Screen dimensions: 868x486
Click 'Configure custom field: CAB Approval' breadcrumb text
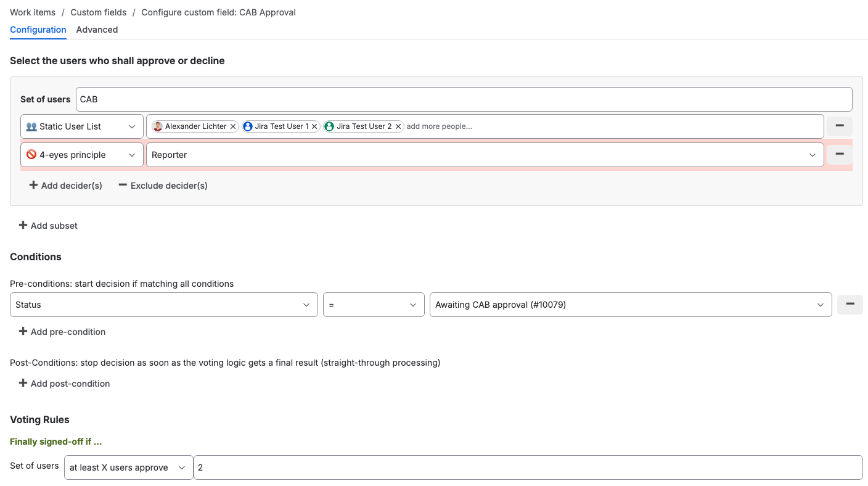pyautogui.click(x=219, y=12)
